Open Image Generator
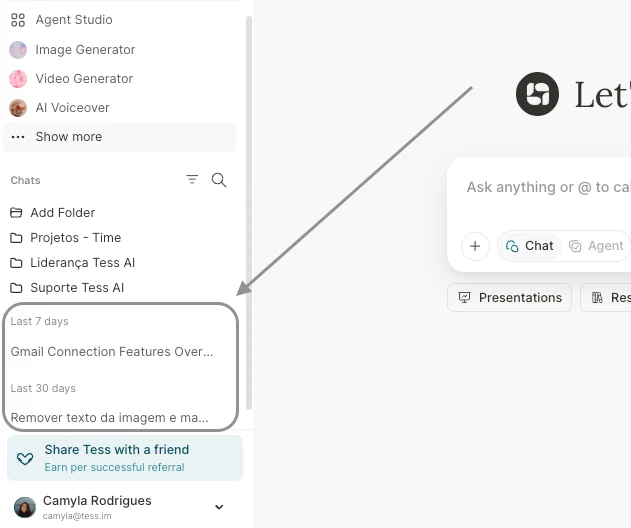Viewport: 631px width, 528px height. coord(85,50)
